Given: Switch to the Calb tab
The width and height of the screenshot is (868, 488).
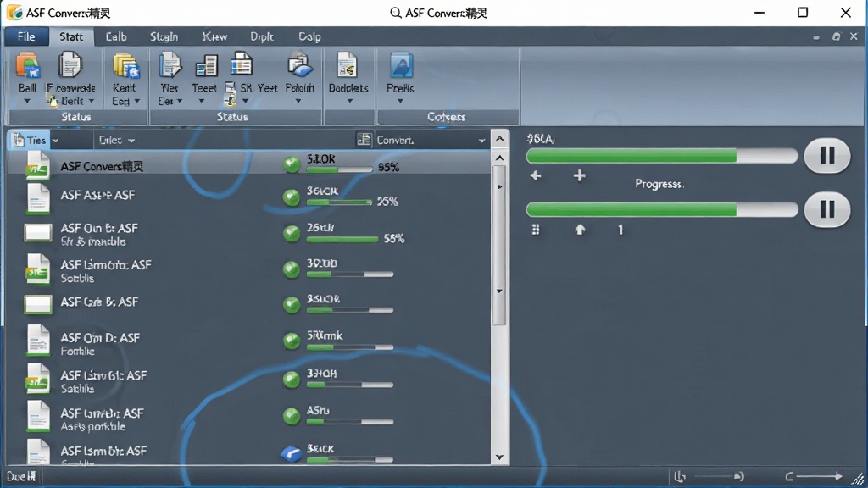Looking at the screenshot, I should [116, 36].
